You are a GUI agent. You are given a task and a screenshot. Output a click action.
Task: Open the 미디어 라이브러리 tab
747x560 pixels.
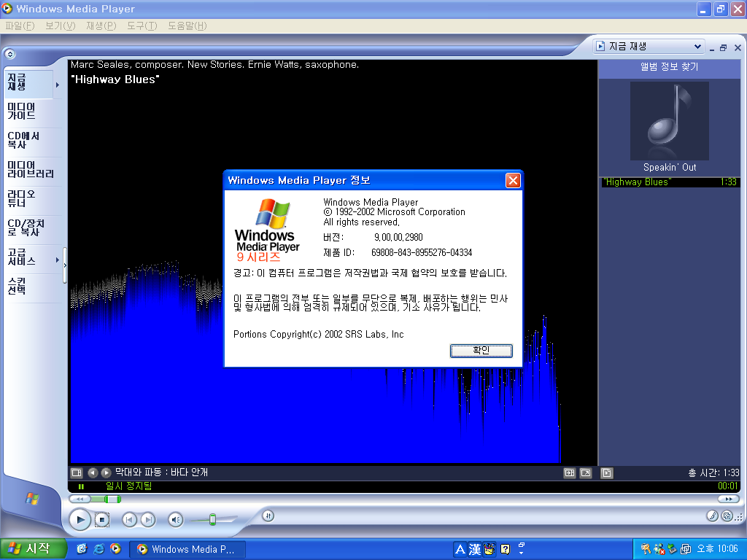coord(34,169)
